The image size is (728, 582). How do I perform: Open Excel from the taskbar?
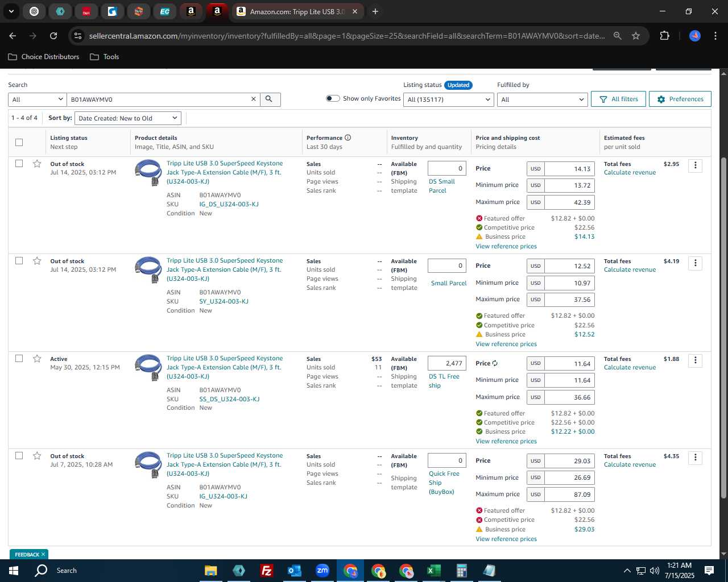tap(433, 571)
